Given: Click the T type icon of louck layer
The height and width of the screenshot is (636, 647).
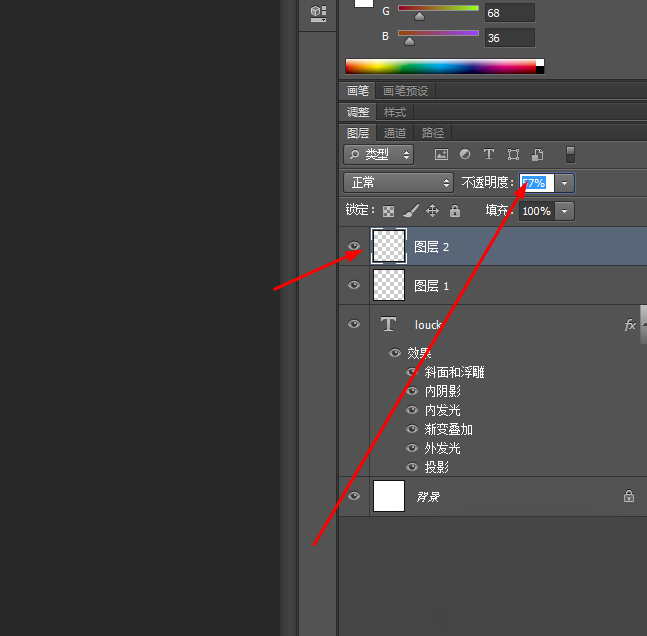Looking at the screenshot, I should pos(388,324).
